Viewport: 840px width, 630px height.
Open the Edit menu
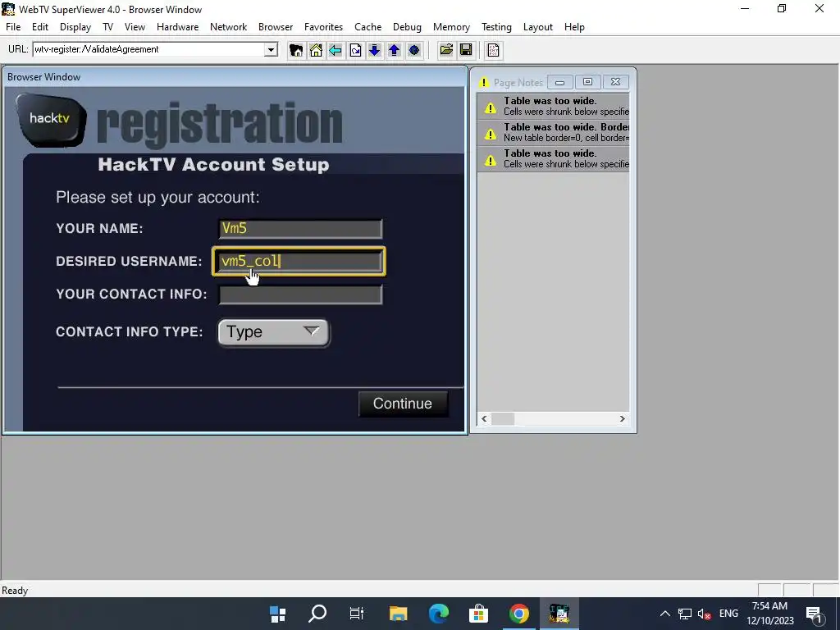coord(40,27)
